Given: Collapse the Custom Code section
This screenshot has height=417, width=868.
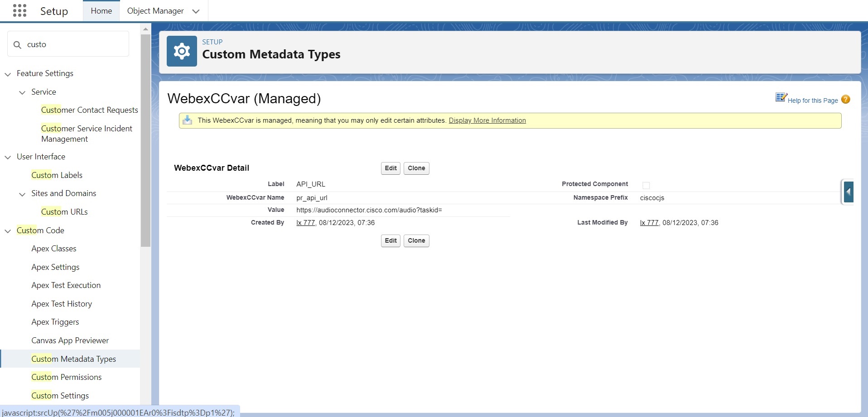Looking at the screenshot, I should tap(8, 231).
